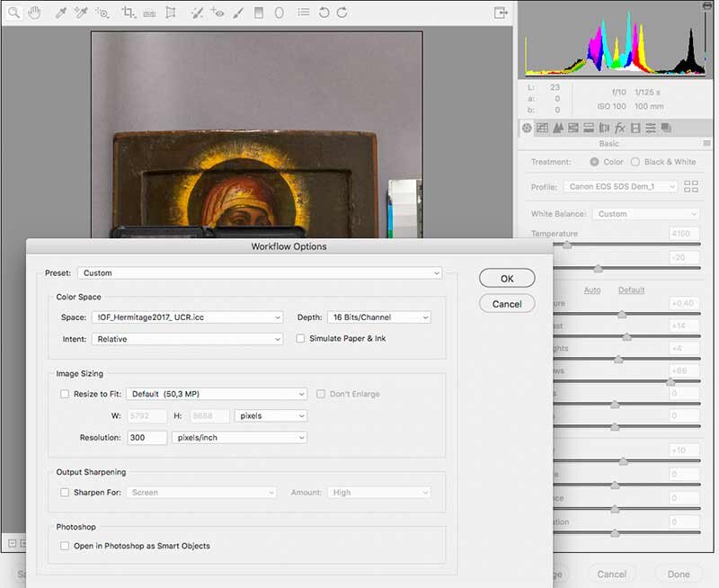The image size is (719, 588).
Task: Enable Sharpen For output sharpening
Action: click(x=64, y=493)
